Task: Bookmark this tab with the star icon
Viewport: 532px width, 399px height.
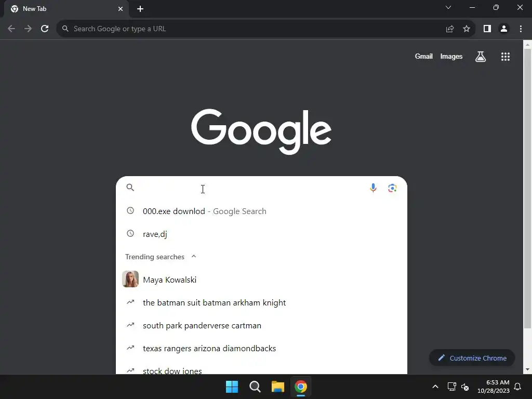Action: pos(467,29)
